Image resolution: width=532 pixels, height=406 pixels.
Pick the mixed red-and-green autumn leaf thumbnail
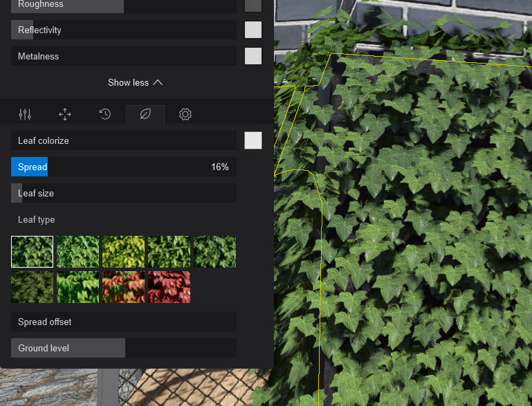click(123, 287)
